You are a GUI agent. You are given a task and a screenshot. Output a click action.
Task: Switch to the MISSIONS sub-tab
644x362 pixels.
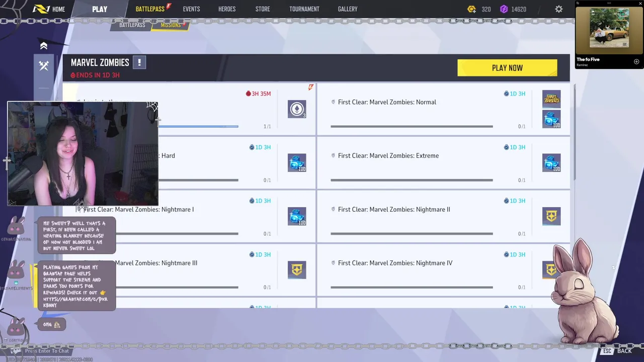tap(171, 25)
